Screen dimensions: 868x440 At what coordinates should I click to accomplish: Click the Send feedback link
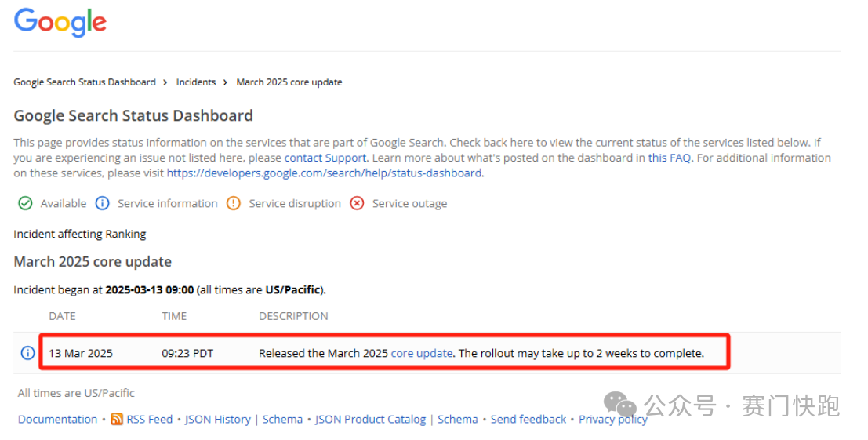pyautogui.click(x=528, y=420)
